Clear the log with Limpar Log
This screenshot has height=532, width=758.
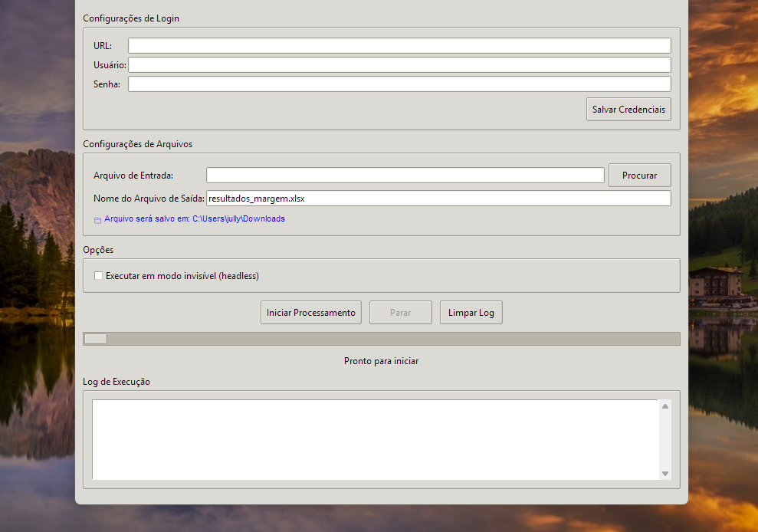coord(471,313)
